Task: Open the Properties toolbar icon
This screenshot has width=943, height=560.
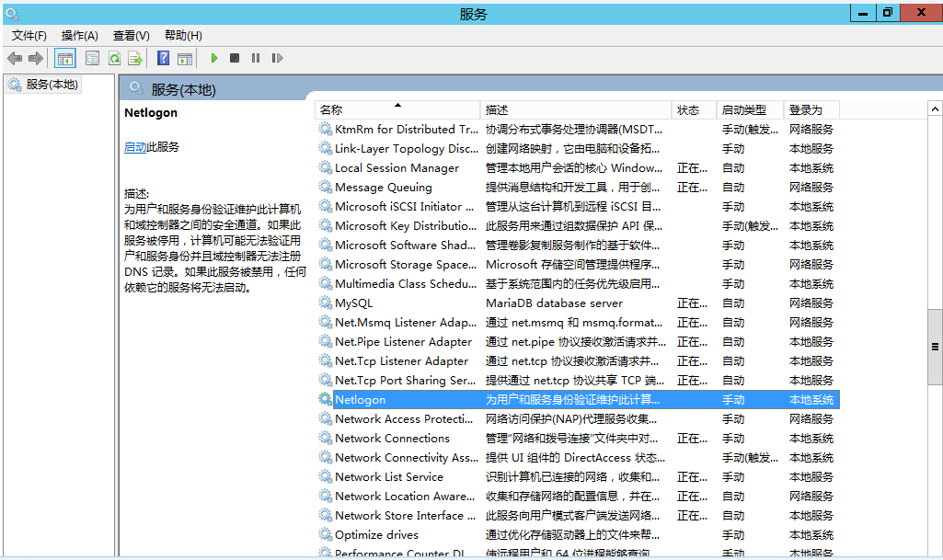Action: click(x=92, y=58)
